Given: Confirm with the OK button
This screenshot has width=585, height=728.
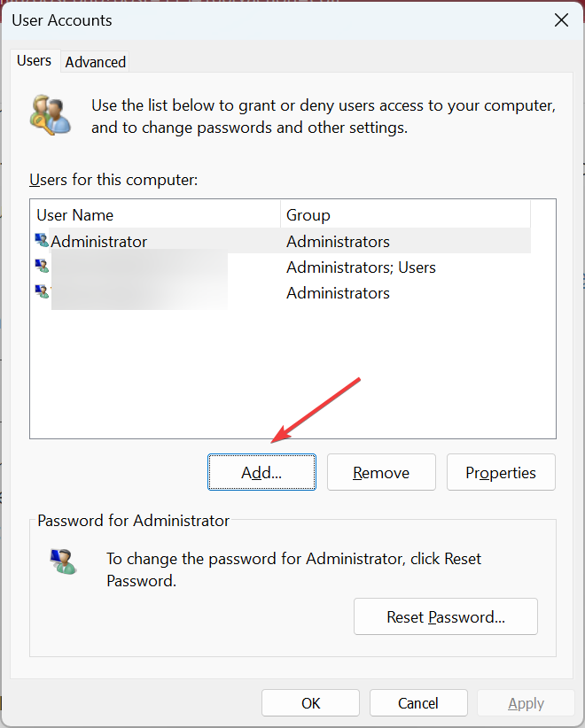Looking at the screenshot, I should pyautogui.click(x=310, y=703).
